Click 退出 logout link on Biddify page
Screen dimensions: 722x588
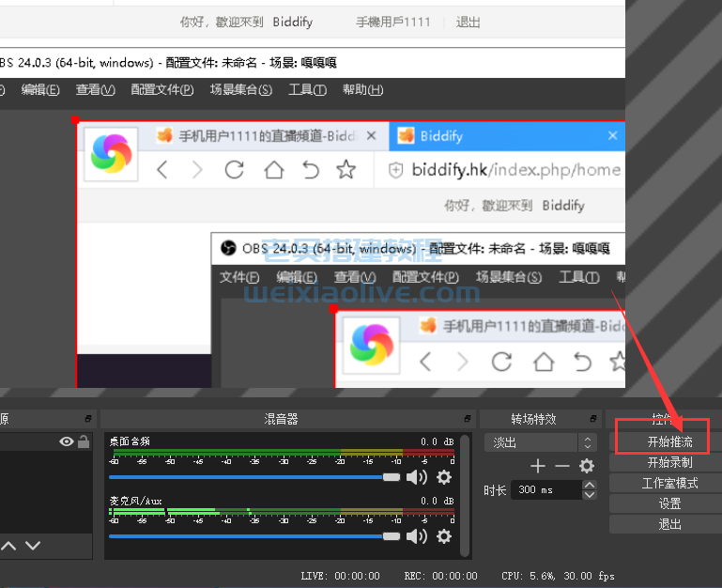click(468, 23)
